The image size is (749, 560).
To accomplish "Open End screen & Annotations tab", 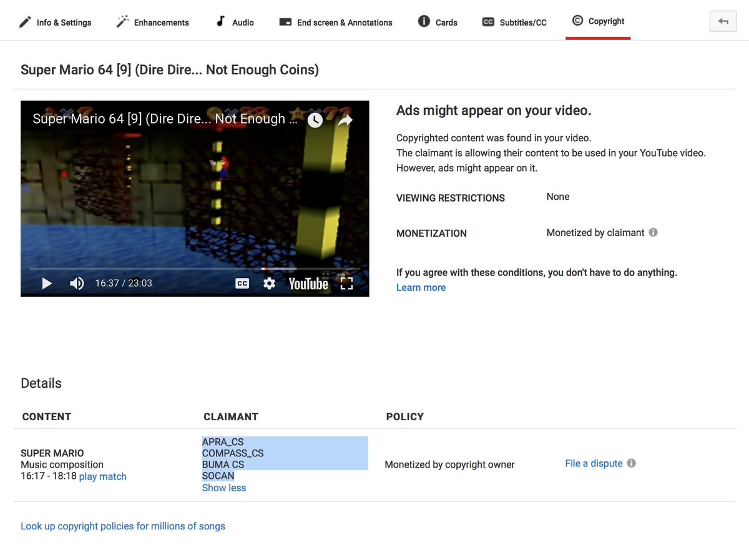I will pos(336,22).
